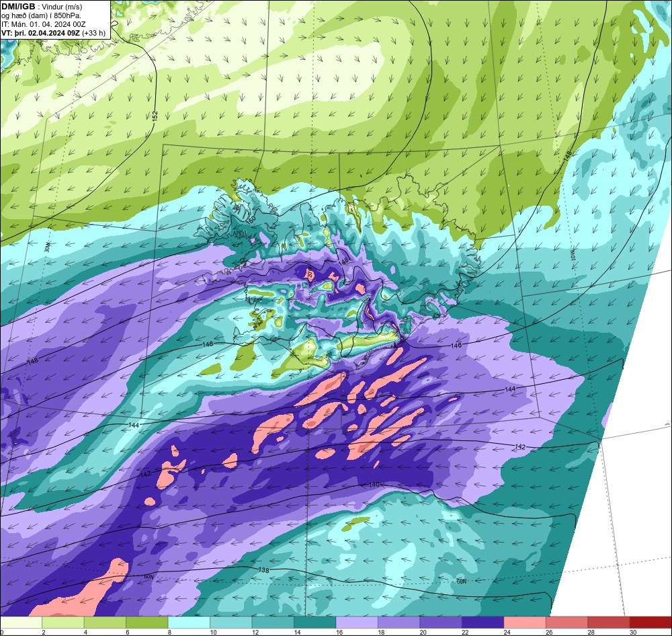The width and height of the screenshot is (672, 636).
Task: Click the 12–14 m/s teal legend swatch
Action: 273,623
